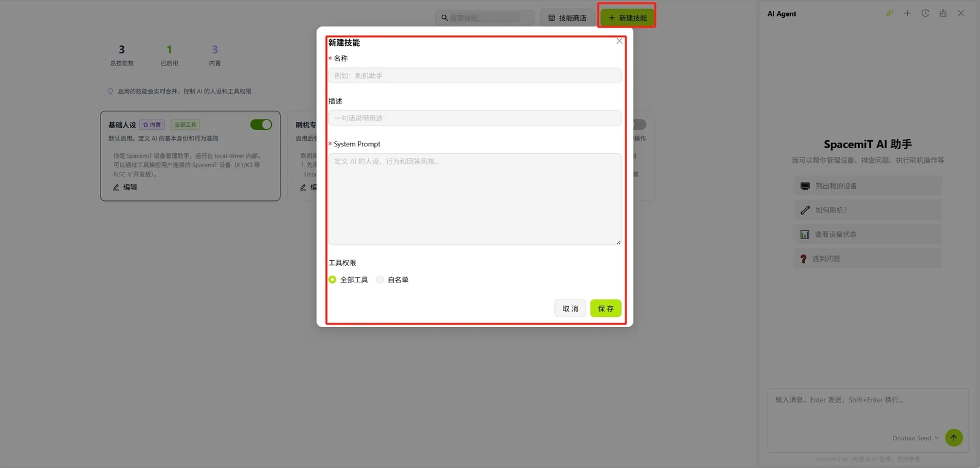Select the 白名单 radio option

(x=380, y=279)
